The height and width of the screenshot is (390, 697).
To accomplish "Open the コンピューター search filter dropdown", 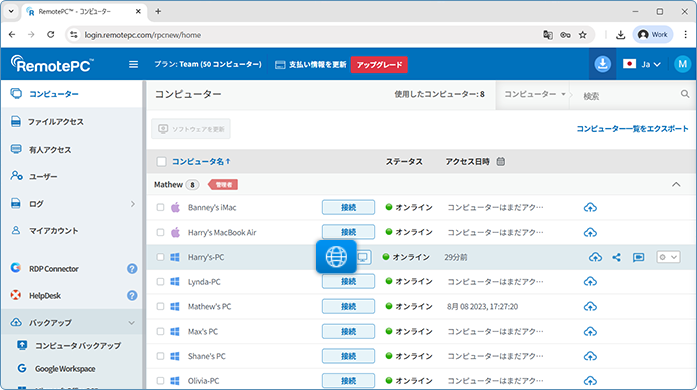I will pyautogui.click(x=534, y=94).
